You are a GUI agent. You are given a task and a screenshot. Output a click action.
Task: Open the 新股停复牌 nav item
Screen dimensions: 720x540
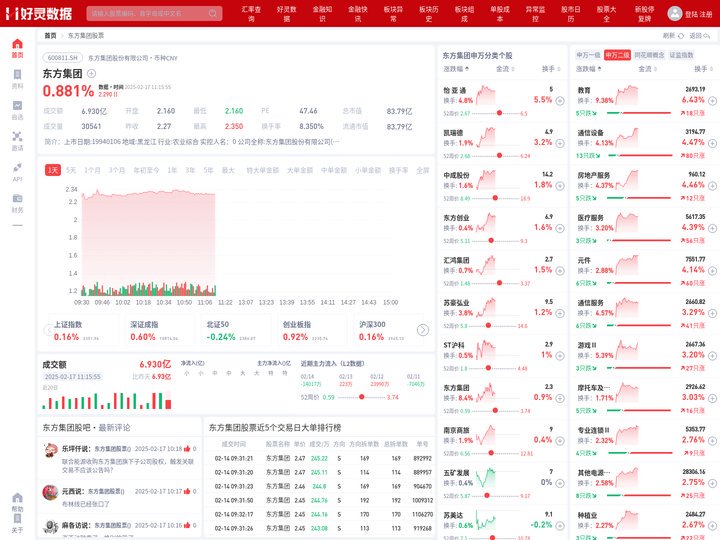click(645, 14)
